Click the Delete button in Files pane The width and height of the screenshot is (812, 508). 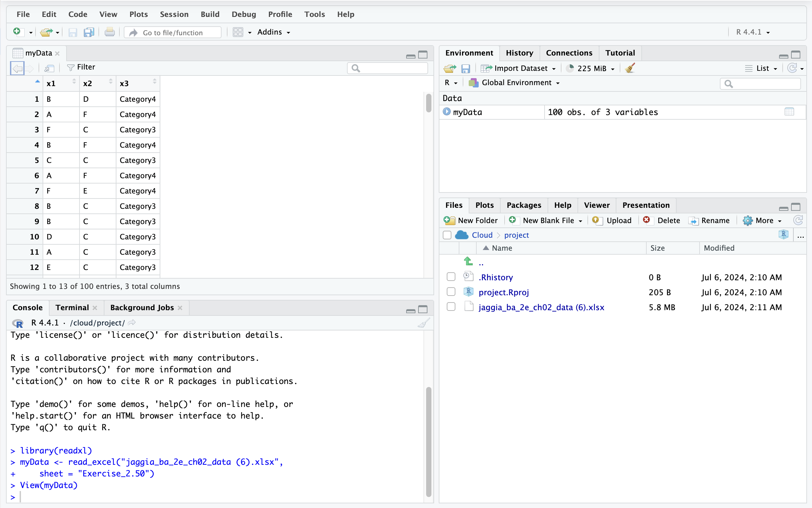tap(661, 220)
